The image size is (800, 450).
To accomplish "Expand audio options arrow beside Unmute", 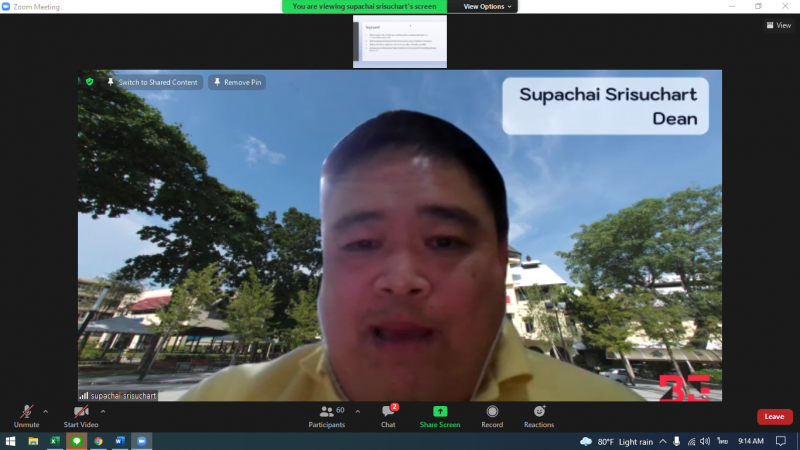I will point(46,411).
